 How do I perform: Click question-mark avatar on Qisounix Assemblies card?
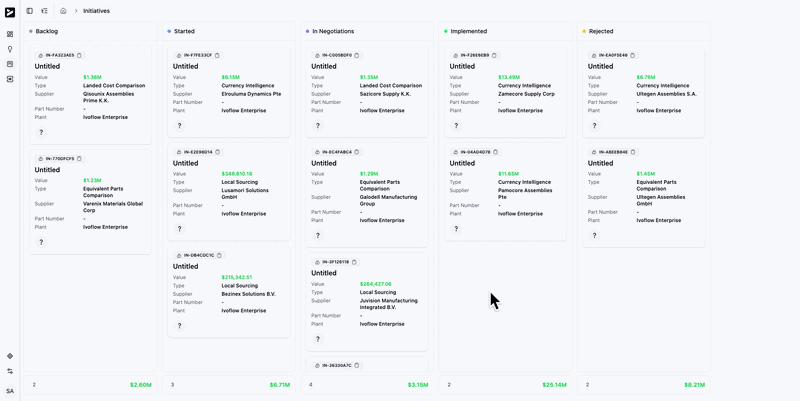click(x=41, y=133)
